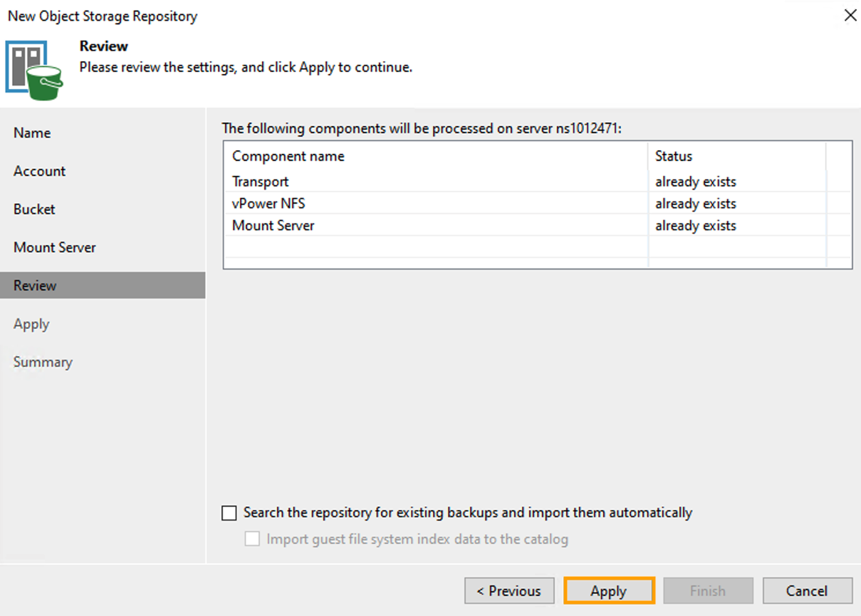Click the Status column header
This screenshot has width=861, height=616.
click(673, 156)
